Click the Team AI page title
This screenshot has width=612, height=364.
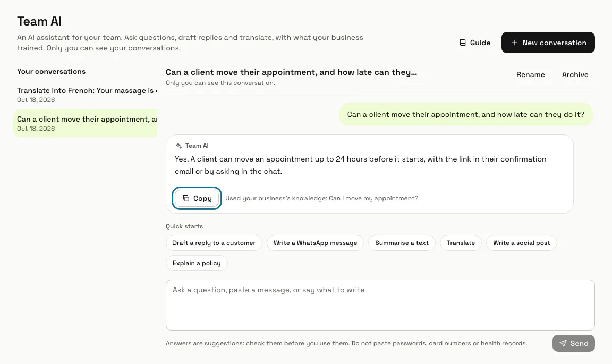click(39, 21)
